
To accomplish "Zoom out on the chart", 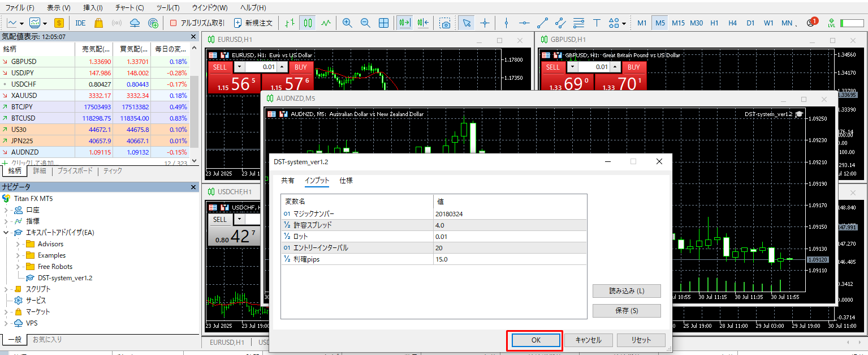I will pos(365,23).
